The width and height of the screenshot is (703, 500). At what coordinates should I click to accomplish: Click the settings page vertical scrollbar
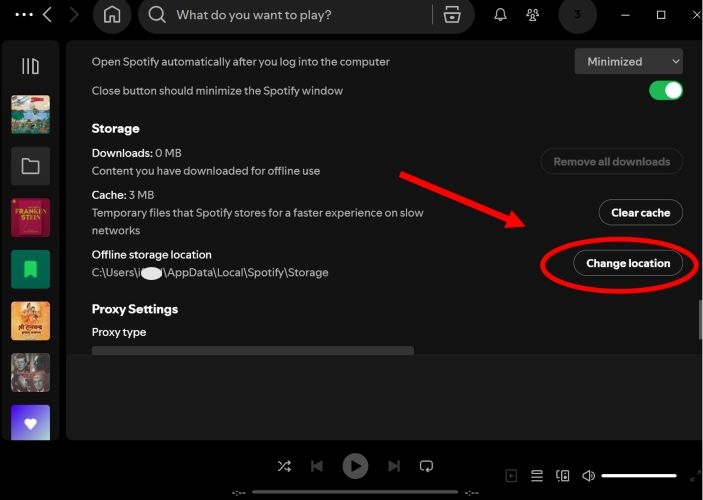pos(700,320)
